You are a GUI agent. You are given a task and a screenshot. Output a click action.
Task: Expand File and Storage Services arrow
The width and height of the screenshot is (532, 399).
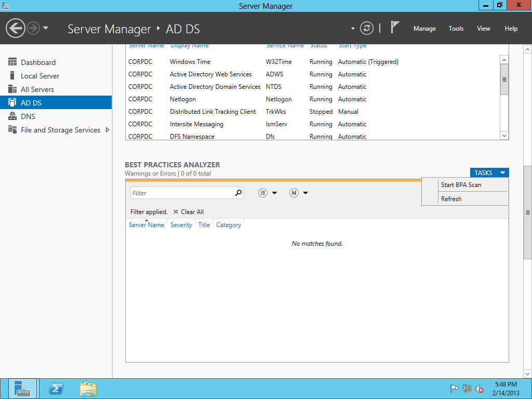108,130
